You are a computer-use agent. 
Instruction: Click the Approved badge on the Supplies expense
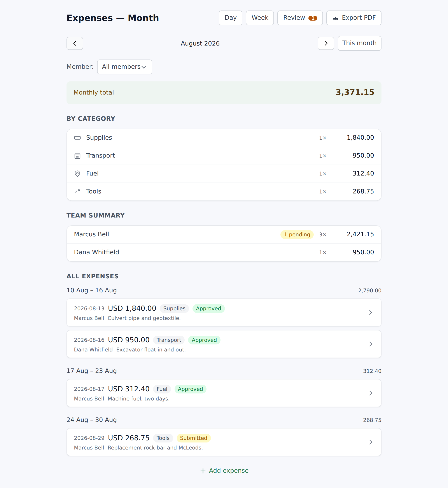pyautogui.click(x=208, y=309)
